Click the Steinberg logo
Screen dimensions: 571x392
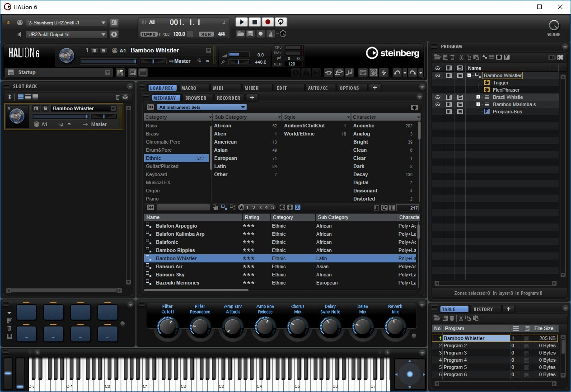click(392, 53)
